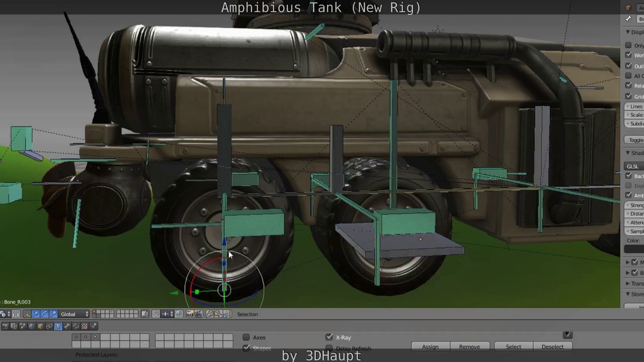
Task: Collapse the Display panel
Action: point(628,32)
